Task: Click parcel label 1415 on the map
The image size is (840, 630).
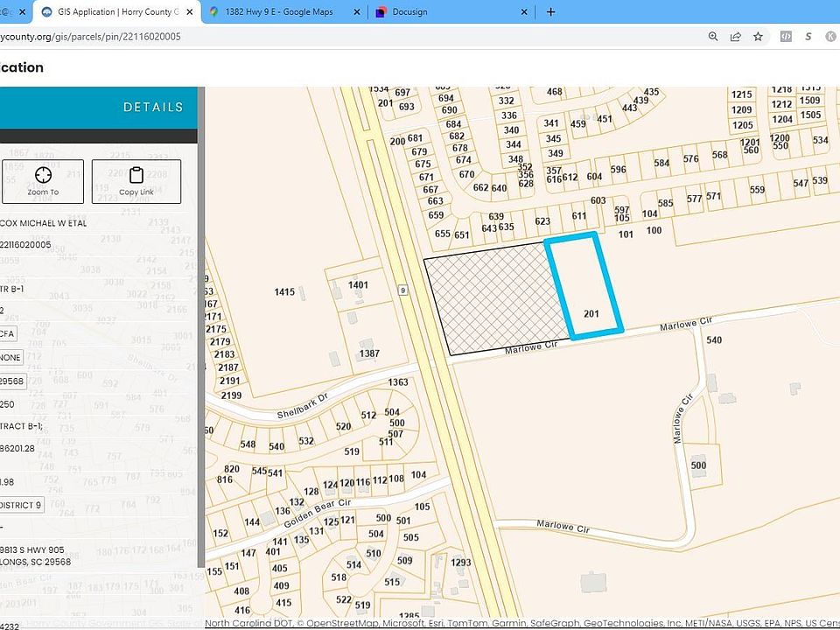Action: (x=284, y=292)
